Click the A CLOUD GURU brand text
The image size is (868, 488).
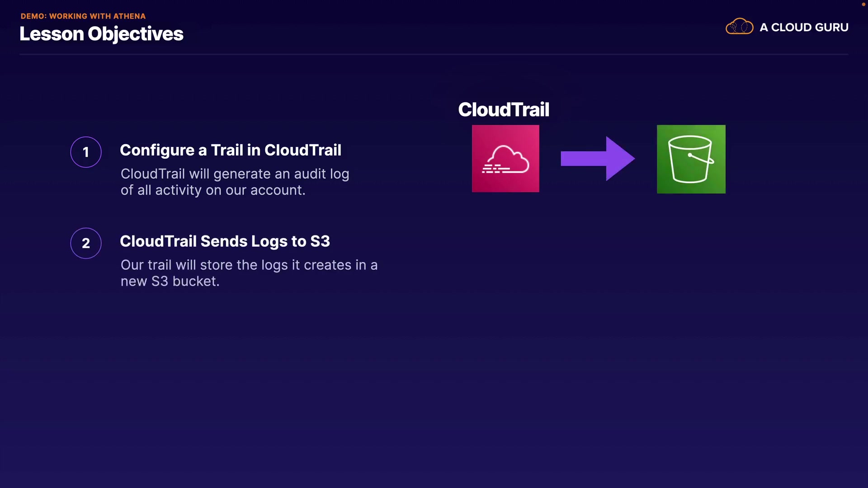tap(804, 28)
